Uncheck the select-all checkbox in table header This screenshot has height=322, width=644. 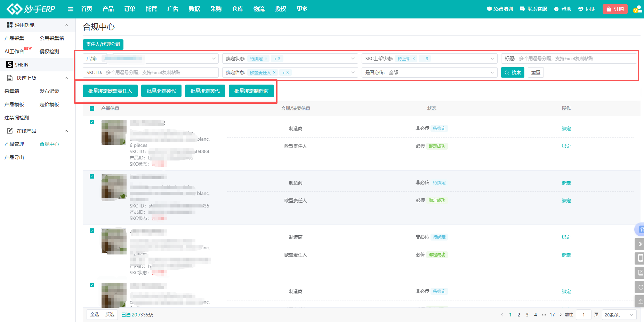pyautogui.click(x=92, y=108)
